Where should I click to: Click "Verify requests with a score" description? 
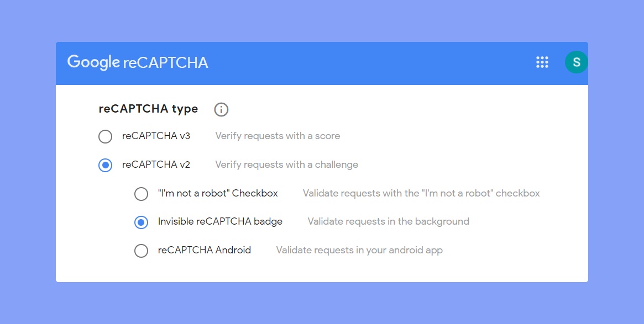click(x=278, y=136)
